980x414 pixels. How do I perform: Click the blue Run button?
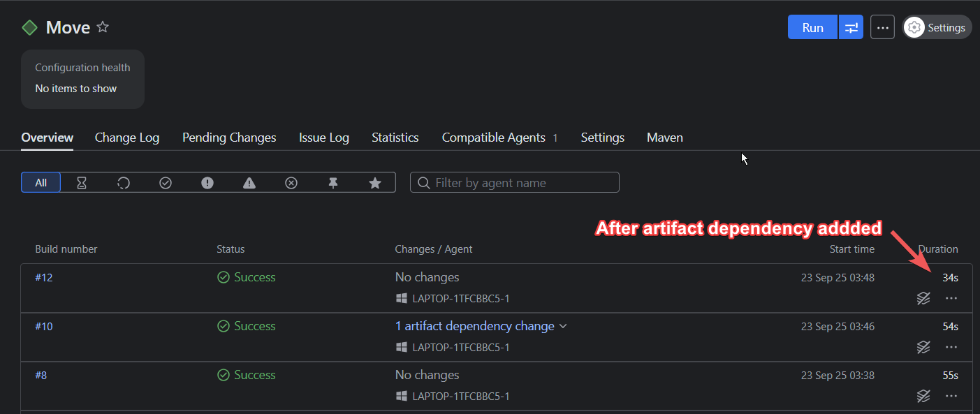pyautogui.click(x=812, y=27)
